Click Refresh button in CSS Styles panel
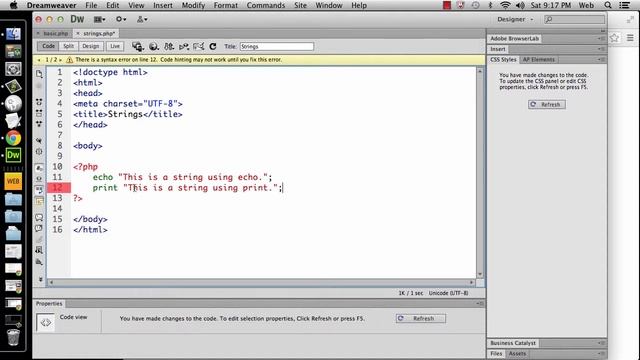Image resolution: width=640 pixels, height=360 pixels. pos(547,104)
